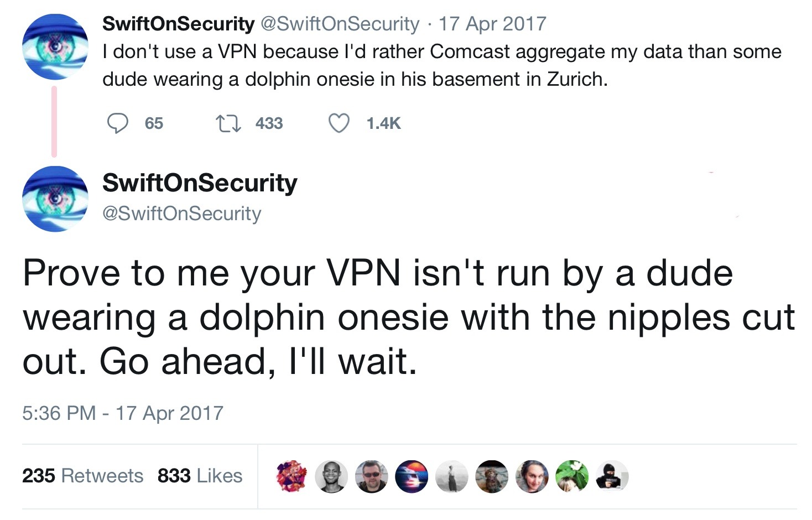
Task: Open the 17 Apr 2017 date link
Action: pyautogui.click(x=492, y=24)
